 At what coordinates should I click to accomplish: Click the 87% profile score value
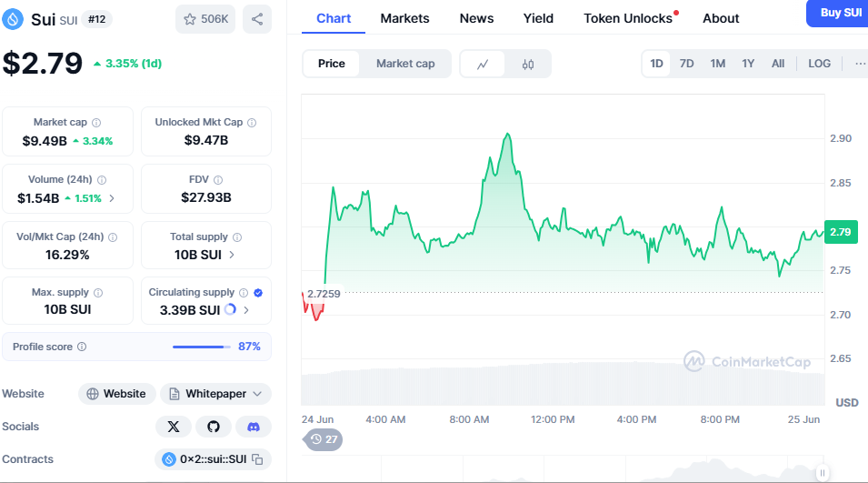click(249, 347)
